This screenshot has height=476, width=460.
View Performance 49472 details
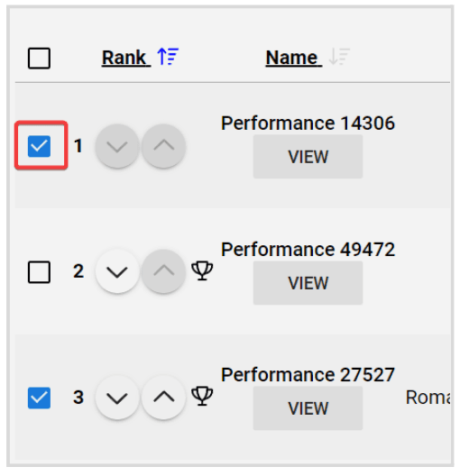(308, 283)
